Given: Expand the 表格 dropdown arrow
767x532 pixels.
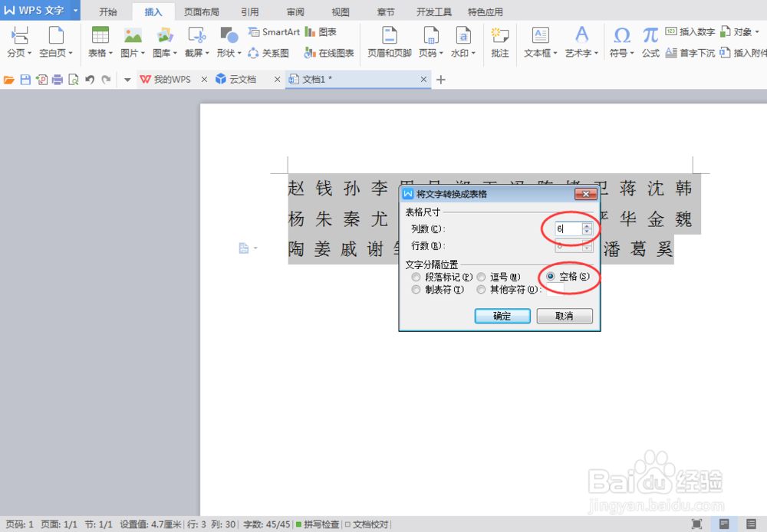Looking at the screenshot, I should point(111,54).
